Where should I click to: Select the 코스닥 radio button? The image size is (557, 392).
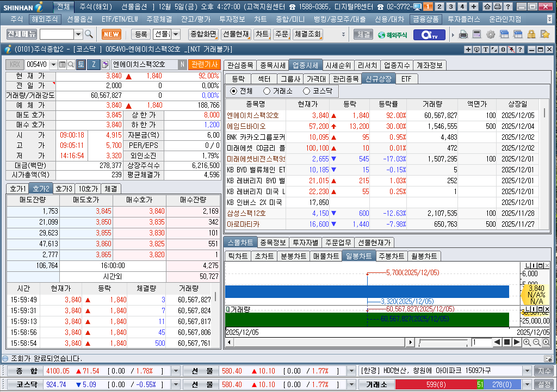[307, 91]
